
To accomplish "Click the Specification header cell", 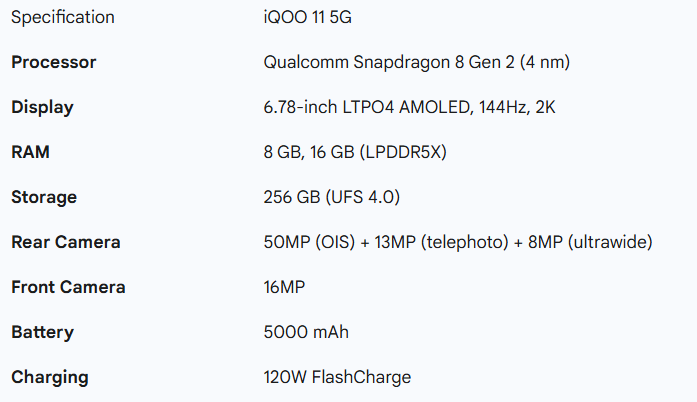I will pos(63,17).
